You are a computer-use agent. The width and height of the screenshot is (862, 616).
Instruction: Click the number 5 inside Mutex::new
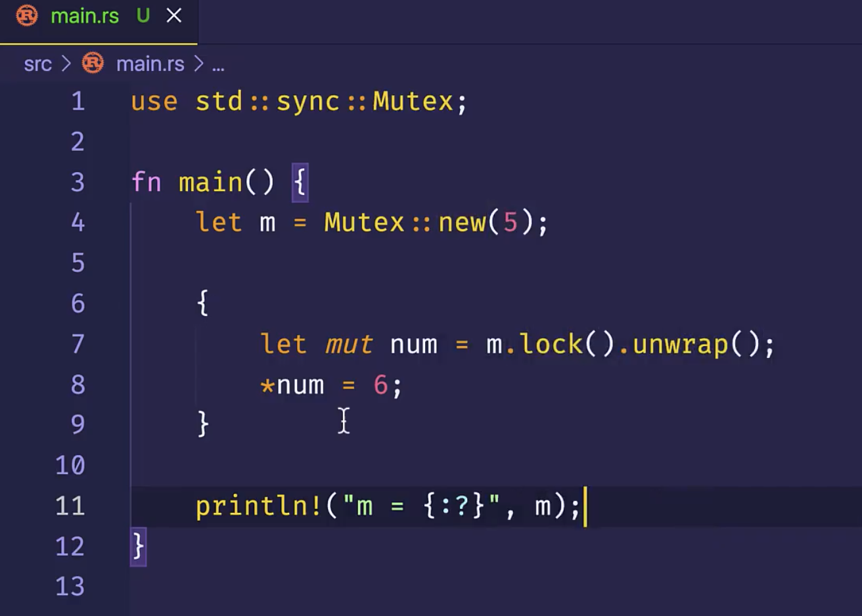tap(510, 223)
